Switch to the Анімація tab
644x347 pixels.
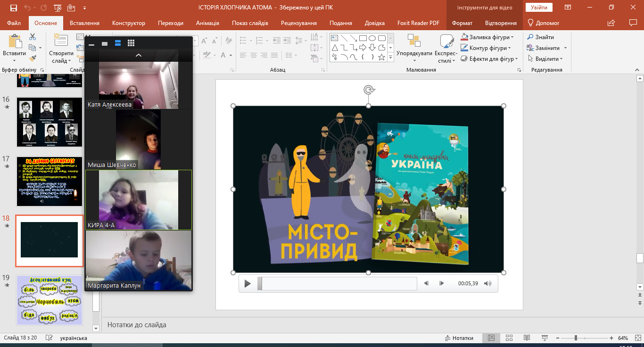tap(207, 23)
